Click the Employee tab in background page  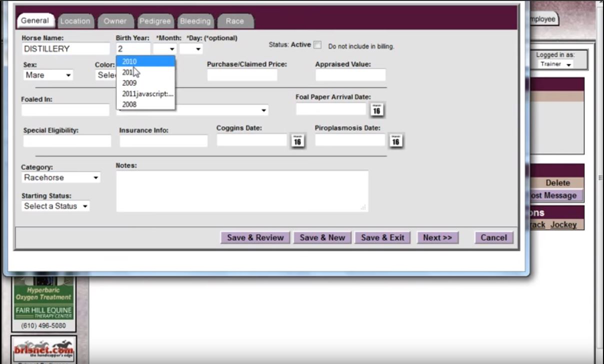coord(544,19)
